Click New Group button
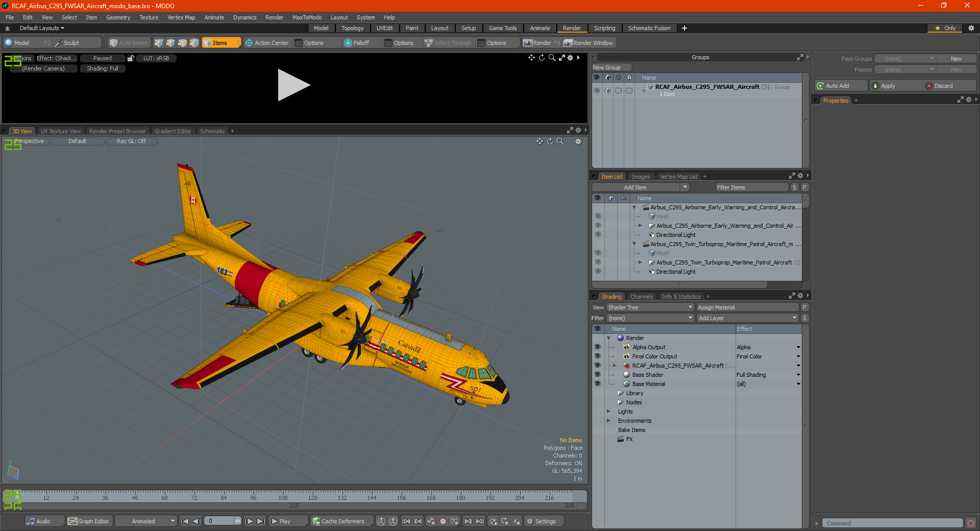 click(x=611, y=67)
